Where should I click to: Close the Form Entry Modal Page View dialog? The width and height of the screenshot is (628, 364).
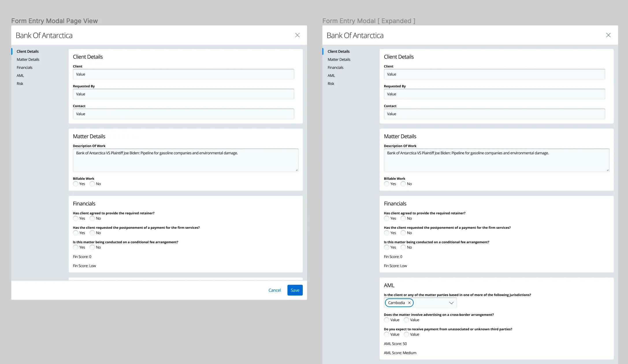[297, 35]
